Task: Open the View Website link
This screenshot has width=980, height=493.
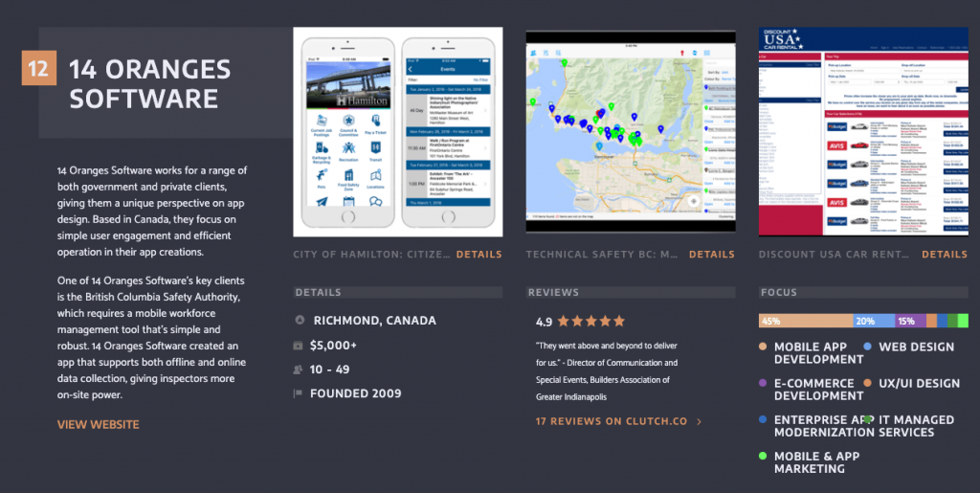Action: (99, 425)
